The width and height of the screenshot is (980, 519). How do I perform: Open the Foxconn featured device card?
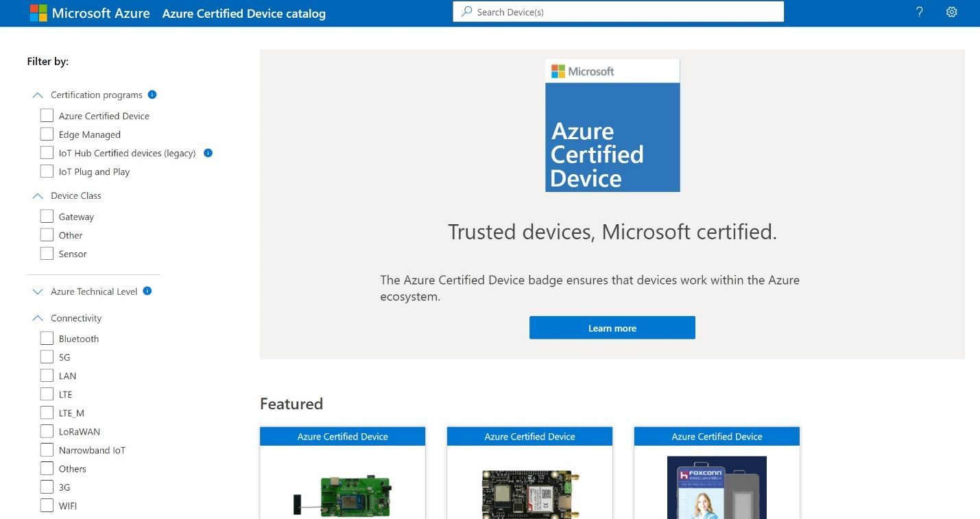coord(717,473)
